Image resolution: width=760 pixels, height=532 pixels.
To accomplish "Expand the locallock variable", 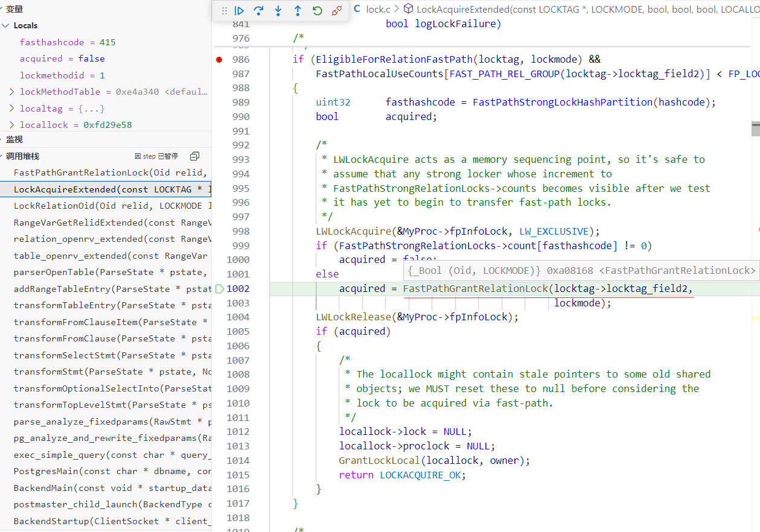I will pos(12,125).
